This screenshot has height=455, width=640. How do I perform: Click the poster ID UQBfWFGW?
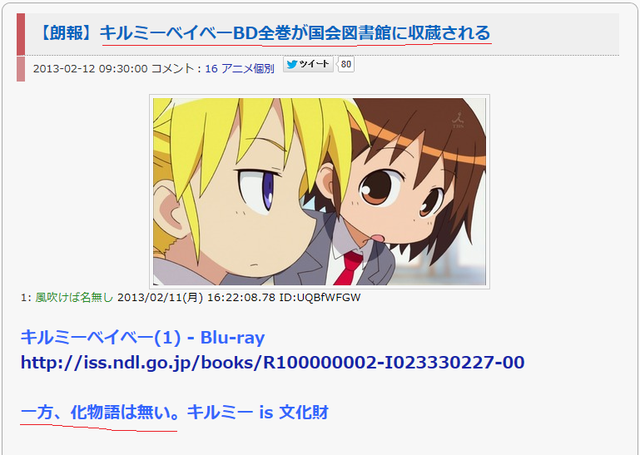[x=329, y=297]
